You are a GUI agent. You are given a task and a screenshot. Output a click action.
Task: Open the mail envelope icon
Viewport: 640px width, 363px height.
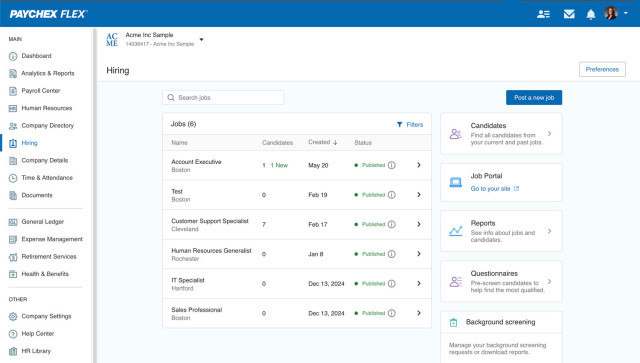[x=569, y=14]
